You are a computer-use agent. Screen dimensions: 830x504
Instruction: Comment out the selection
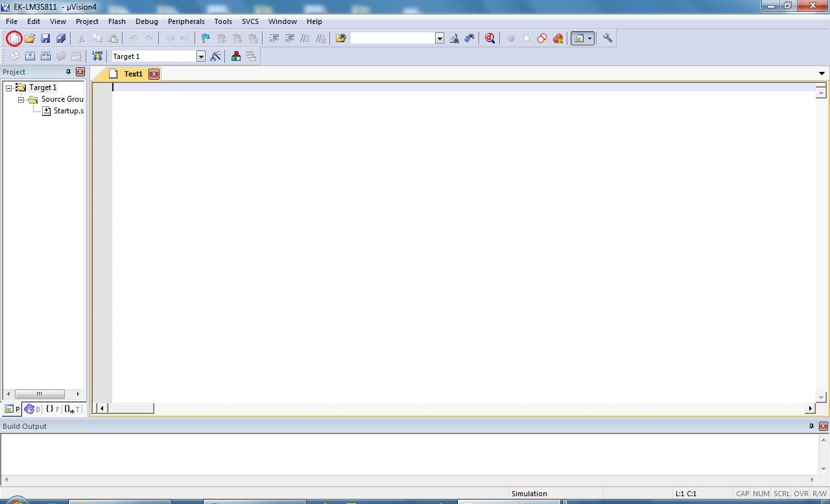[305, 38]
